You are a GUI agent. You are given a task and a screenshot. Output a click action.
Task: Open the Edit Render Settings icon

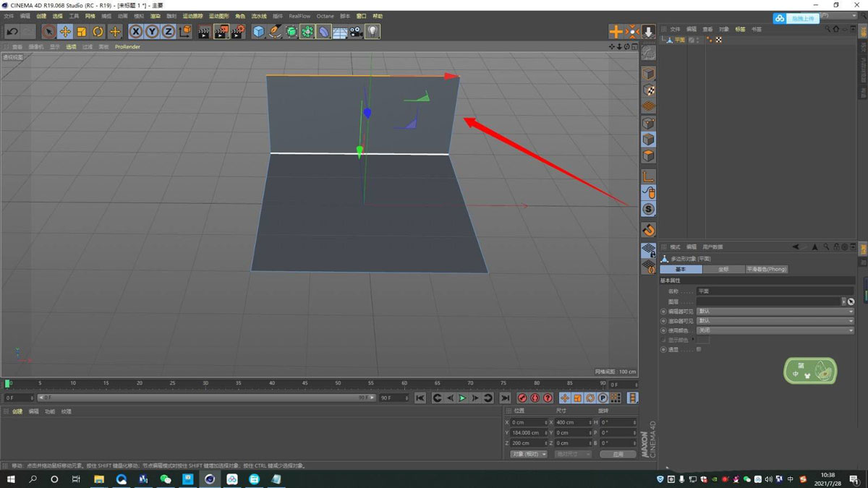coord(239,31)
